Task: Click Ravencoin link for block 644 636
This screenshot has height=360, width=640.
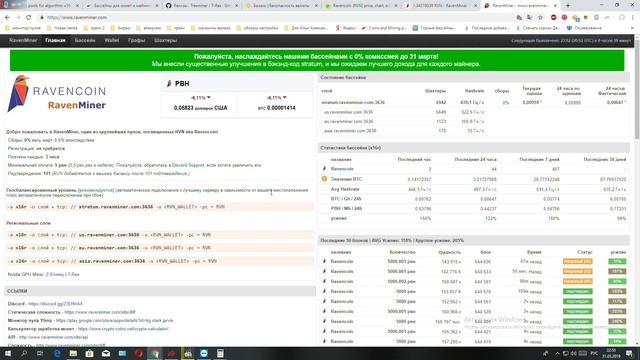Action: coord(342,261)
